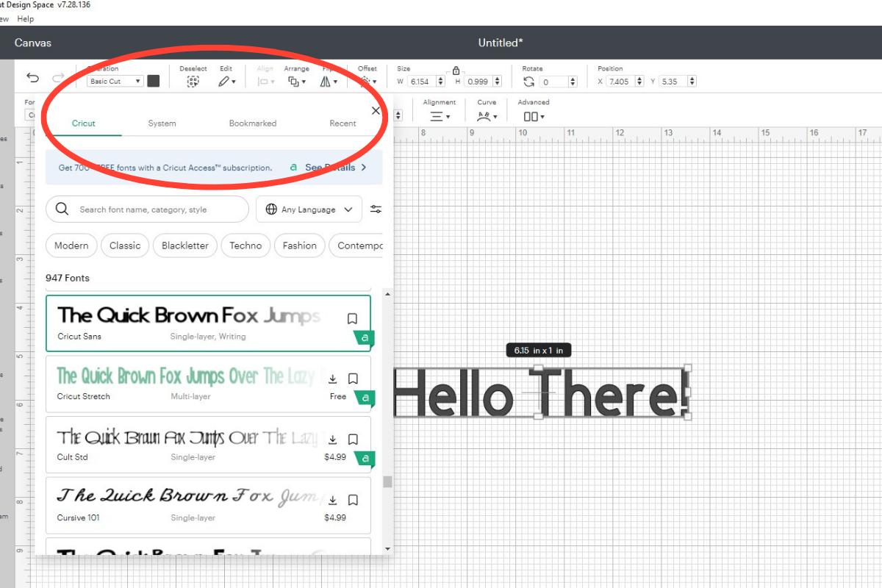Click the font search field

(x=147, y=209)
